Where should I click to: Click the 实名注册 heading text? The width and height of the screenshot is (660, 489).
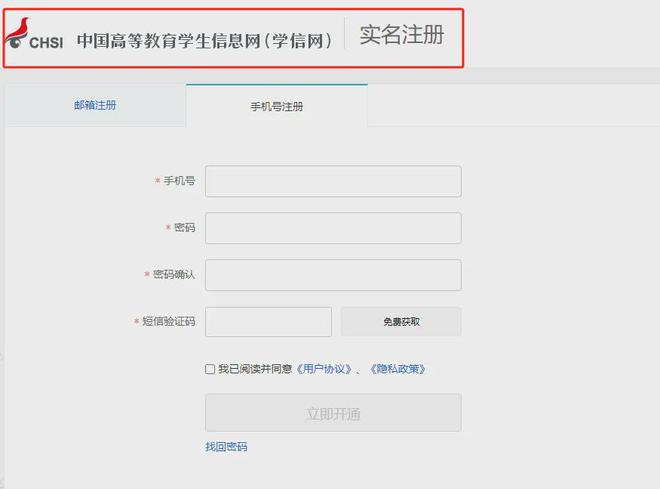[x=402, y=35]
